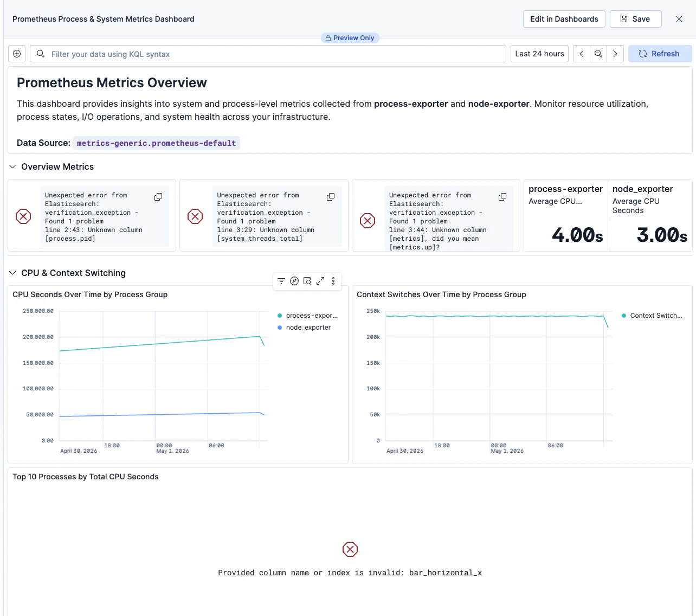Click the compass Explore icon in panel toolbar
The height and width of the screenshot is (616, 696).
294,281
